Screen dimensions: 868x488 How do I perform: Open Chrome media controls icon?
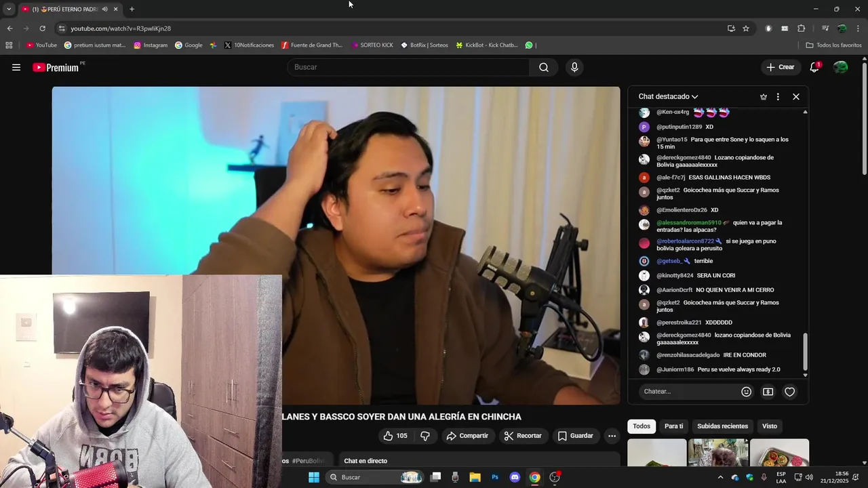(825, 28)
